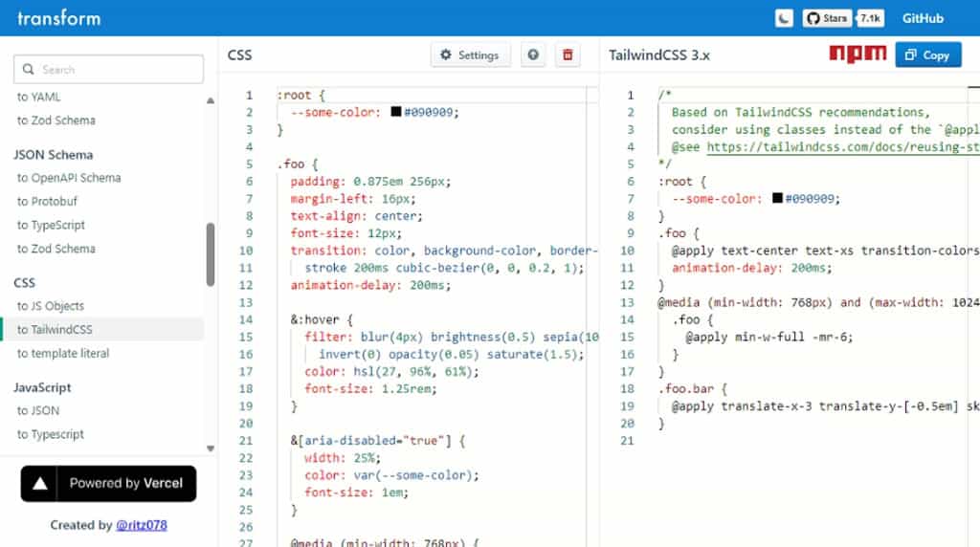Click 'color: var(--some-color);' line
980x547 pixels.
pos(391,475)
